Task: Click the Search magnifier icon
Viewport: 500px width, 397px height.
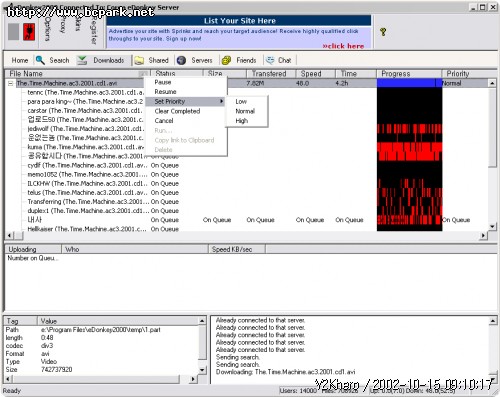Action: [x=40, y=60]
